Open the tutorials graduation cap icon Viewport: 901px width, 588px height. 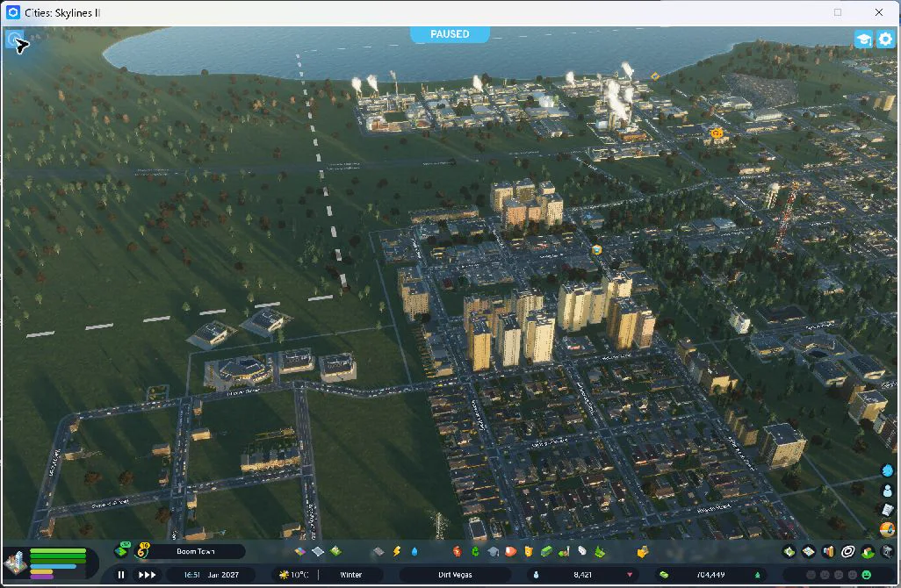point(863,39)
